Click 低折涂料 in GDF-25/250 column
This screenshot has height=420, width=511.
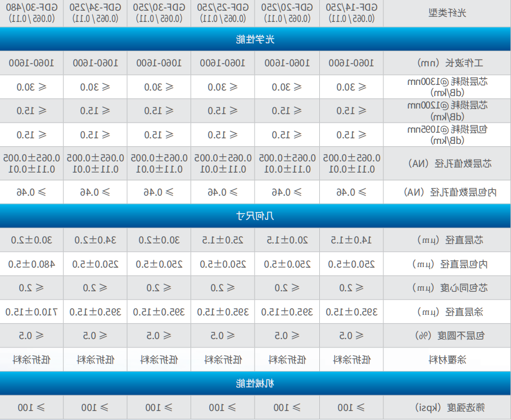click(x=223, y=360)
